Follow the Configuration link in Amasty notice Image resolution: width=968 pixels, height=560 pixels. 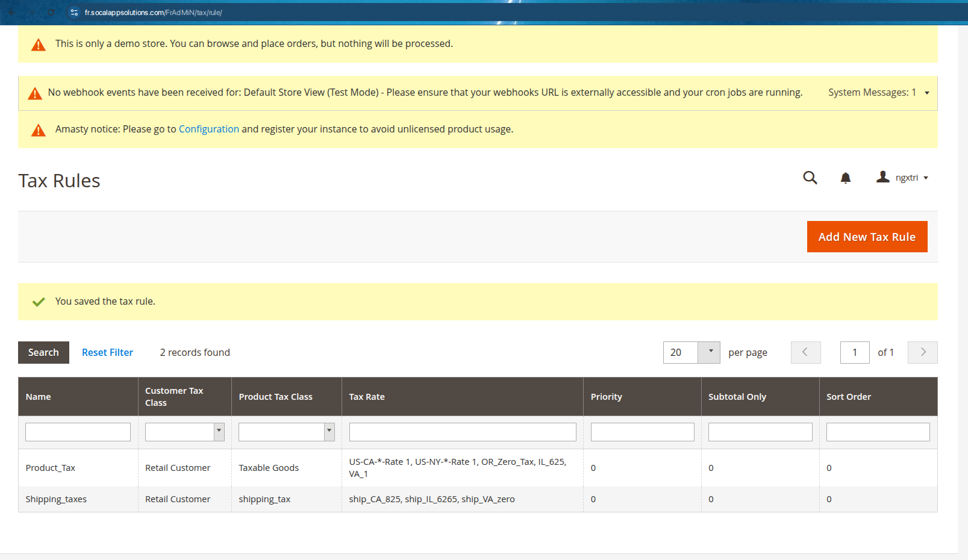pos(208,129)
